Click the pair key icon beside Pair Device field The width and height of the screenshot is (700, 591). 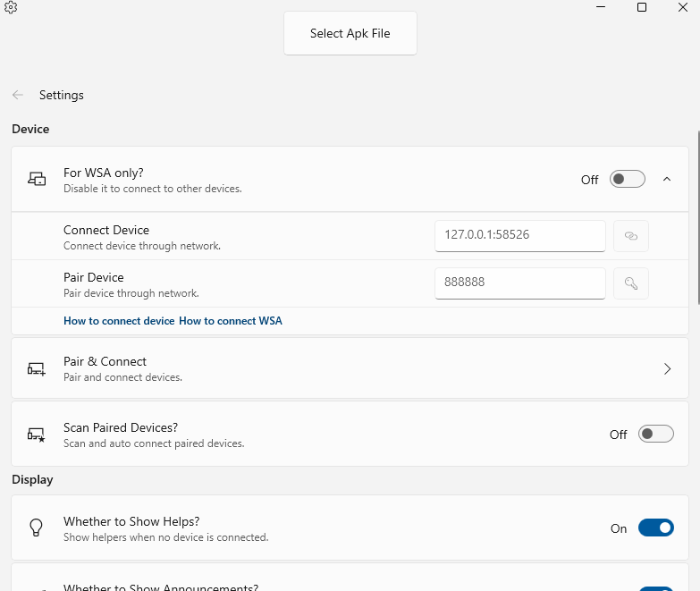point(630,283)
